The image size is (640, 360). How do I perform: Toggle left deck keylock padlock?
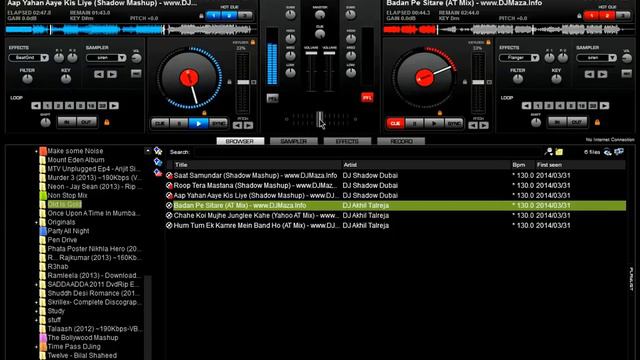pos(253,42)
